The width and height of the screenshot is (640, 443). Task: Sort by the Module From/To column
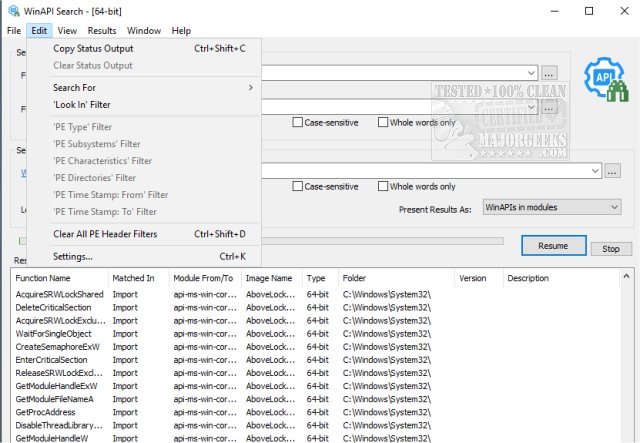(205, 278)
